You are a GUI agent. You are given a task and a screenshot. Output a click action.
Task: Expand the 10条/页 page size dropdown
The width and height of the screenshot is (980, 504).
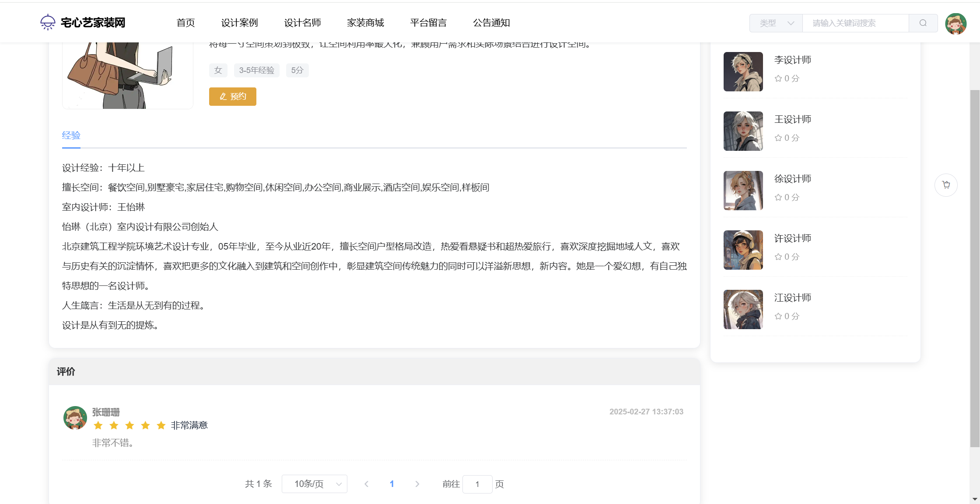point(314,484)
